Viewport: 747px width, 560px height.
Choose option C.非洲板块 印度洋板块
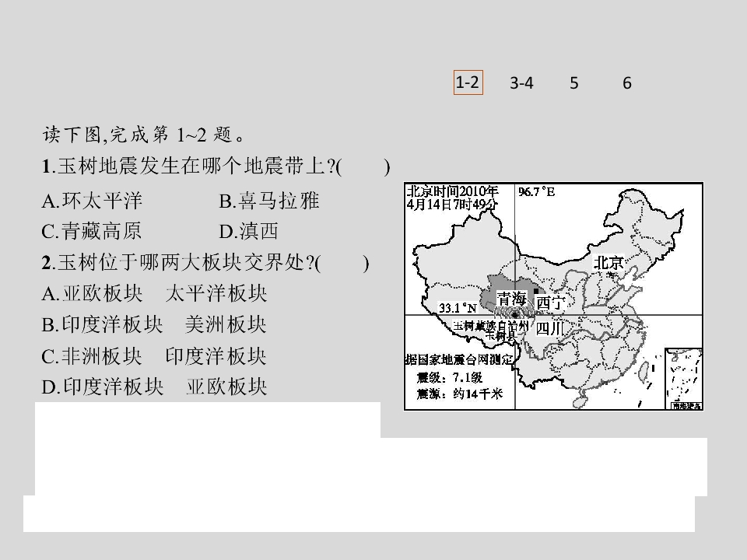click(x=154, y=356)
